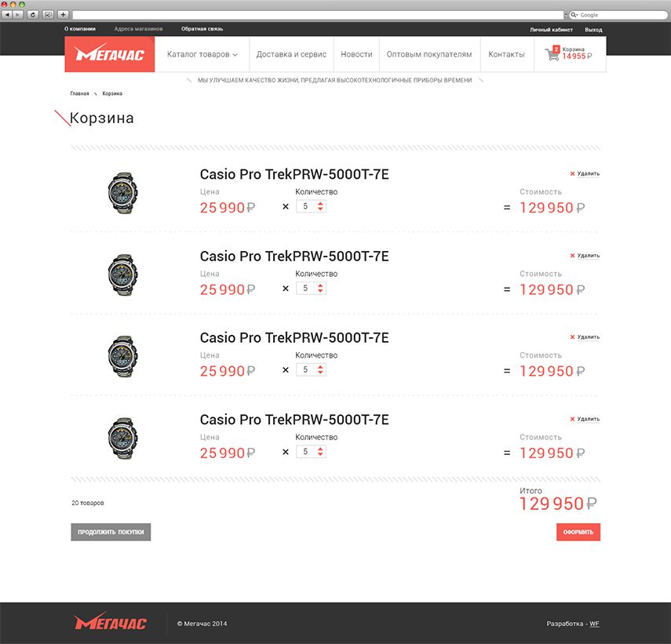The image size is (671, 644).
Task: Expand the Каталог товаров dropdown menu
Action: pos(202,54)
